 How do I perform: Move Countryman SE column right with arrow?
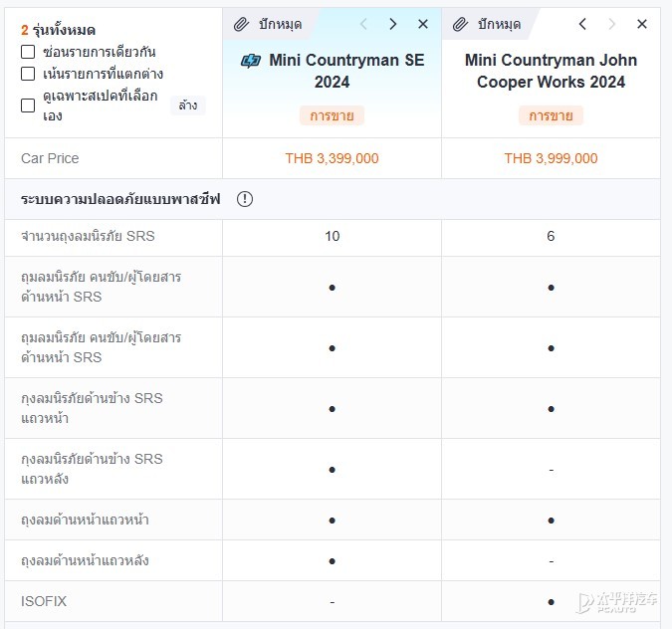[392, 24]
